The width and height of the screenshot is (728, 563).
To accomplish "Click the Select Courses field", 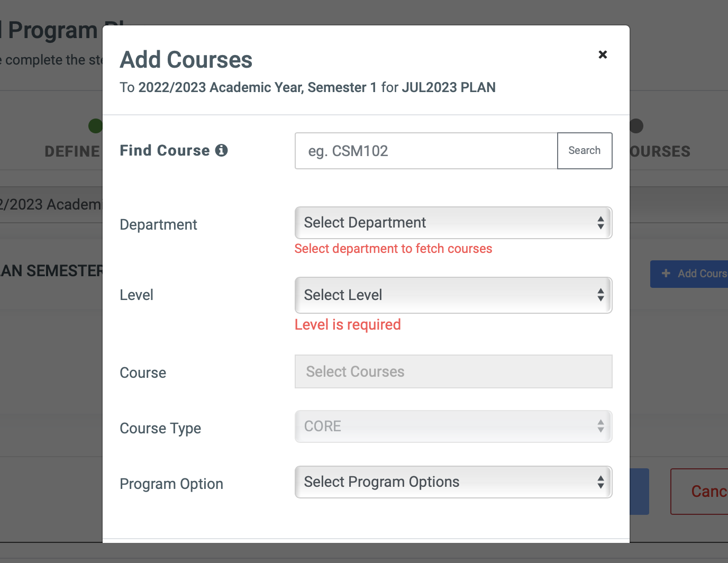I will (x=453, y=371).
